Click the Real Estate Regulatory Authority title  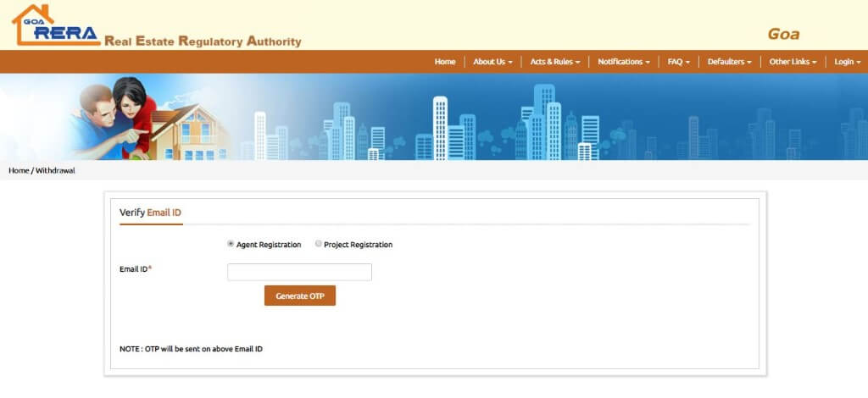202,41
